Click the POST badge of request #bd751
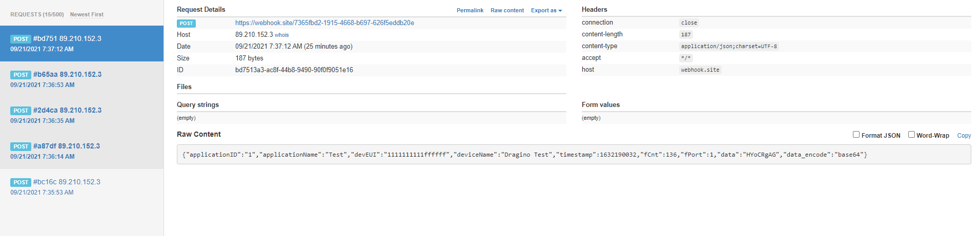Viewport: 980px width, 236px height. 21,39
